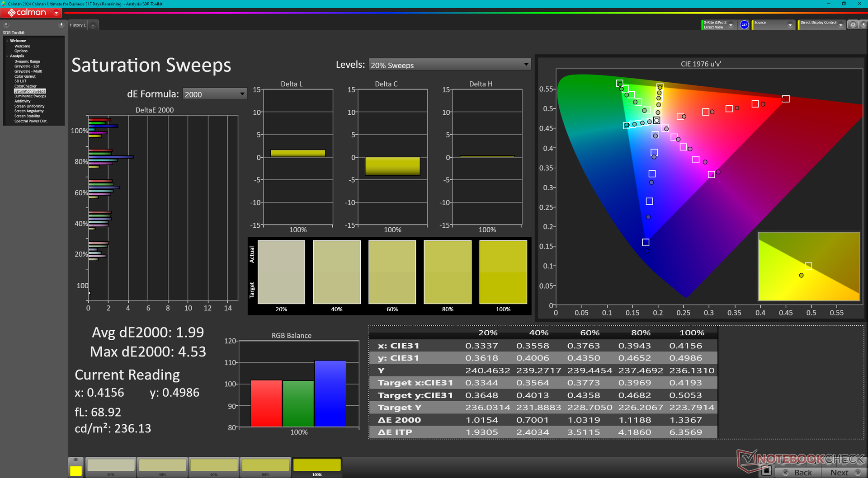Add a new history tab with plus
This screenshot has width=868, height=478.
click(93, 25)
